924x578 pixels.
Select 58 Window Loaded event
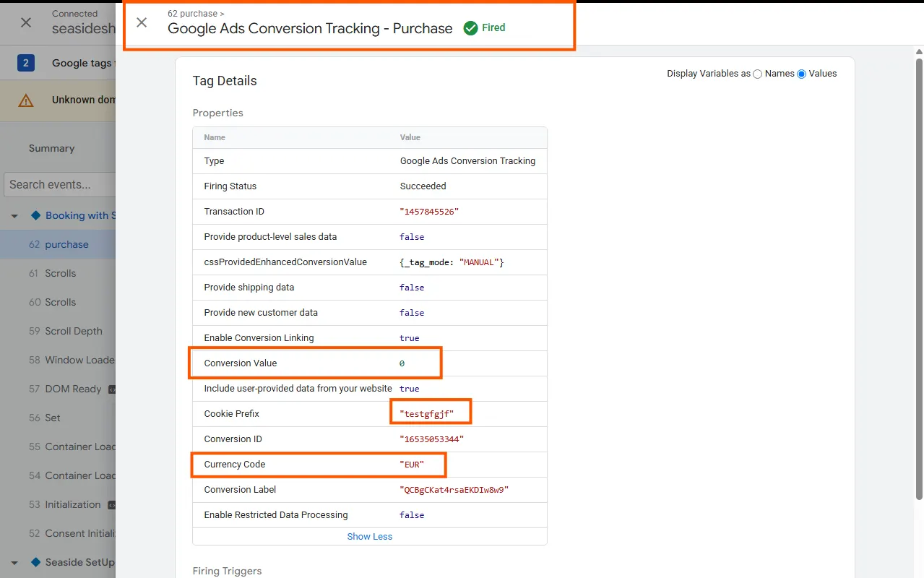click(58, 360)
